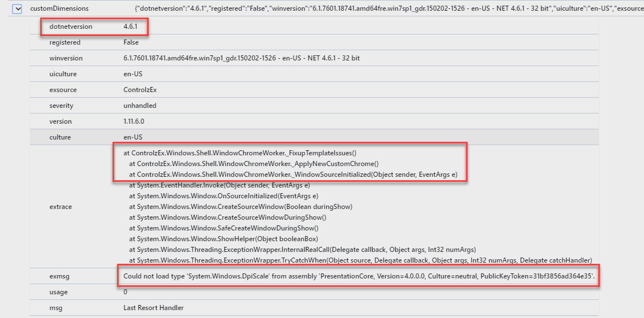Click the winversion value starting 6.1.7601.18741
This screenshot has width=644, height=318.
[241, 58]
